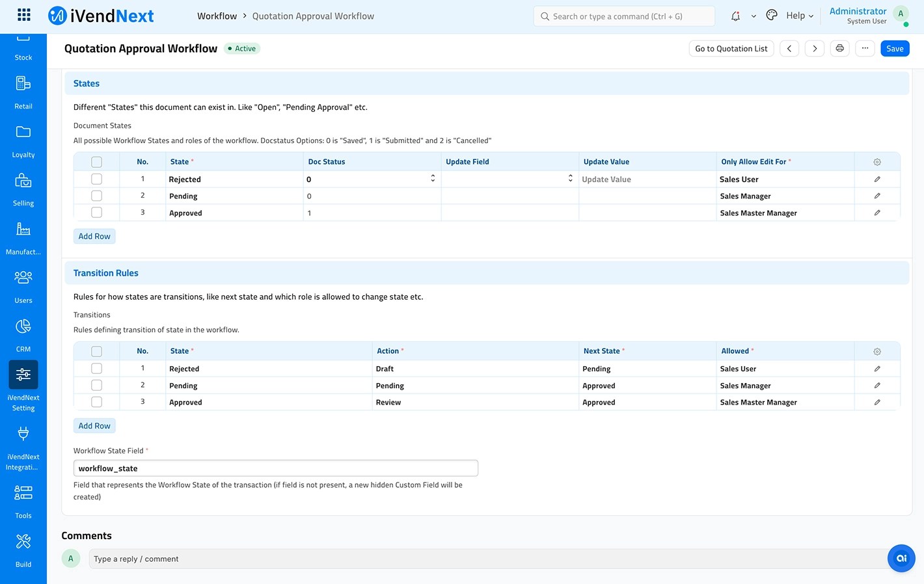The height and width of the screenshot is (584, 924).
Task: Go to previous document arrow
Action: (789, 49)
